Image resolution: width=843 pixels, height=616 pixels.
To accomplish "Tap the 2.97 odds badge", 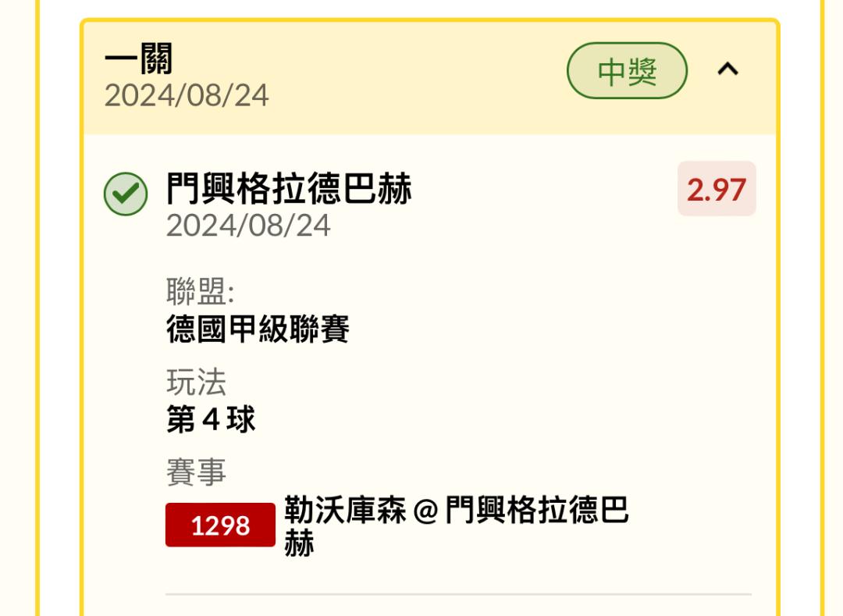I will pyautogui.click(x=716, y=190).
